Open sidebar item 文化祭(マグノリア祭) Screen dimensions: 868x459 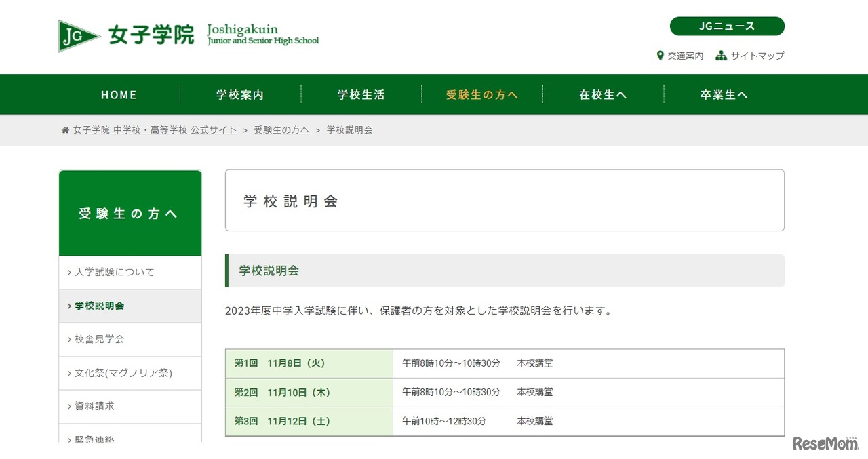point(130,373)
